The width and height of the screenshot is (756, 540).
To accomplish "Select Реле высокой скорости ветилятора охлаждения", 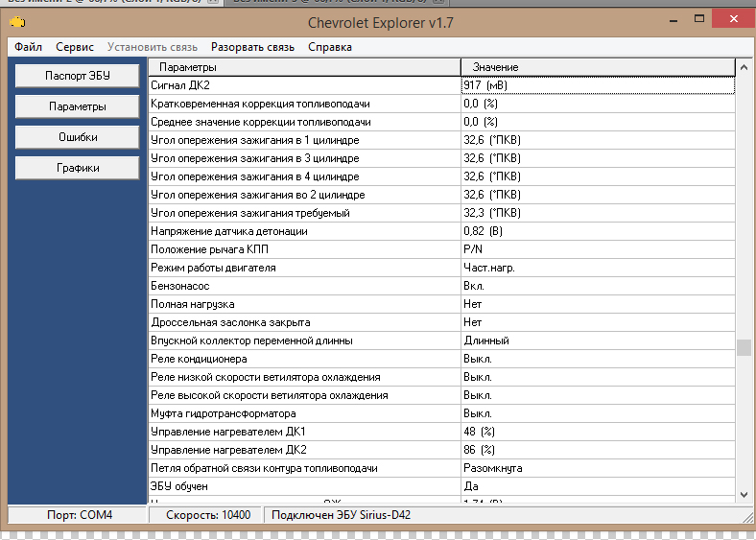I will [x=441, y=396].
